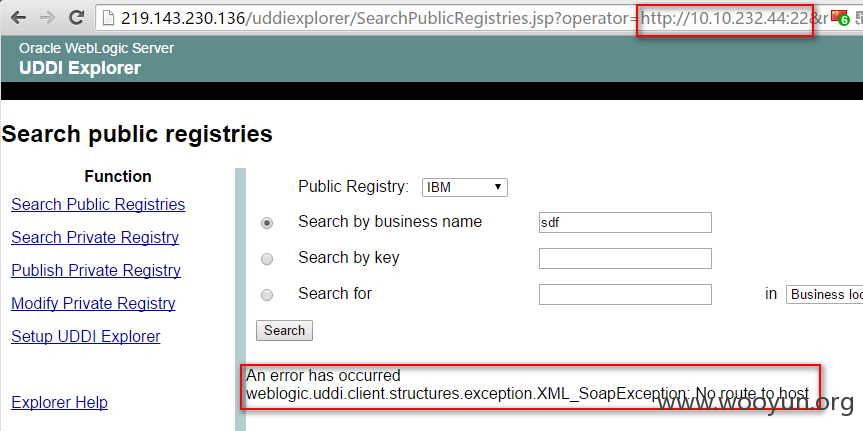Open the Public Registry IBM dropdown
Image resolution: width=863 pixels, height=431 pixels.
coord(465,187)
